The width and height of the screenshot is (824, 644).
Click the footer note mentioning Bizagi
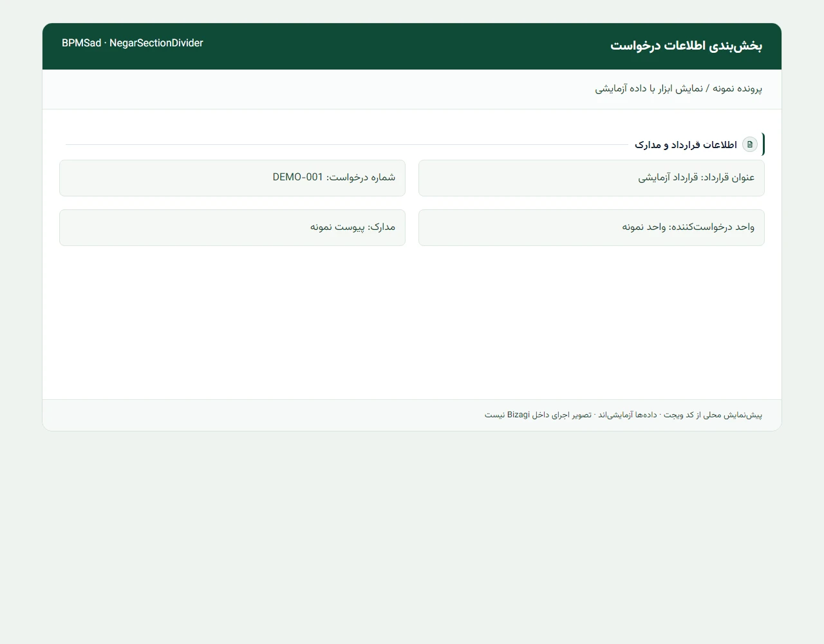(623, 415)
